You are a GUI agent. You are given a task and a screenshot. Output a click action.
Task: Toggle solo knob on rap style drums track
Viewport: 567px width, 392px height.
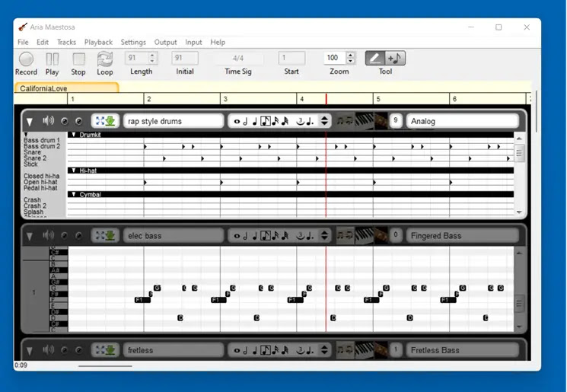coord(65,121)
